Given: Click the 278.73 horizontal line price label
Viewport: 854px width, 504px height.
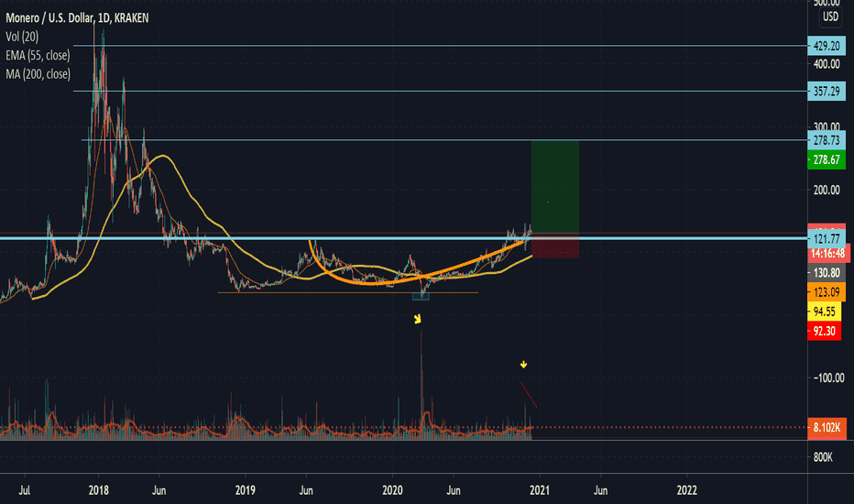Looking at the screenshot, I should click(827, 140).
